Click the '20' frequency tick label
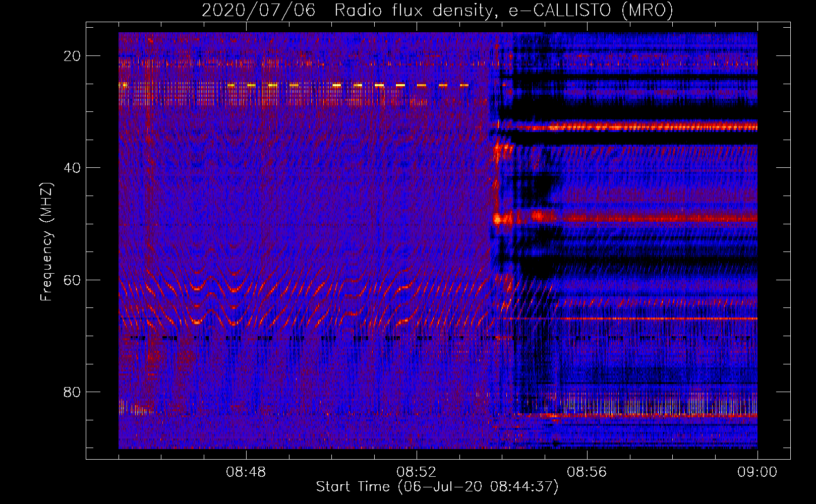 point(72,56)
